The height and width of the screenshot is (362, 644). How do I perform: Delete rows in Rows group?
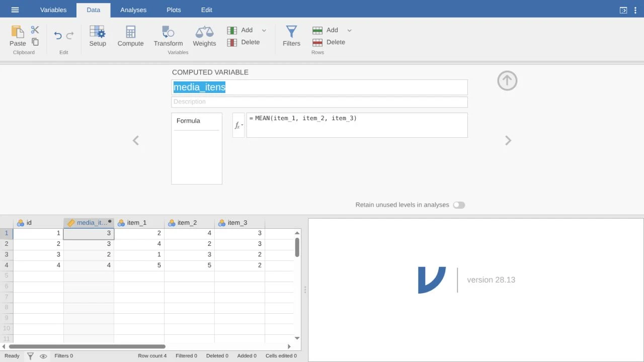329,42
